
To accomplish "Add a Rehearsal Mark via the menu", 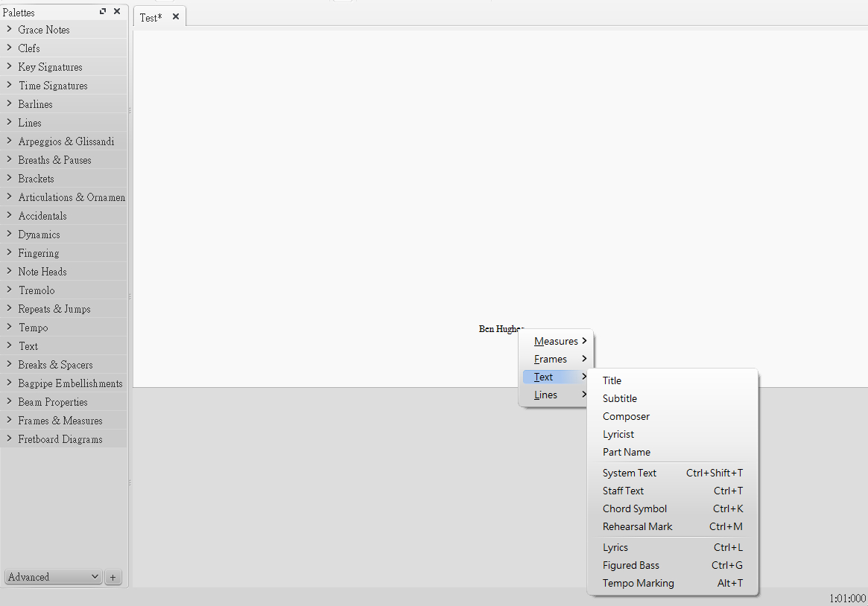I will pyautogui.click(x=637, y=526).
